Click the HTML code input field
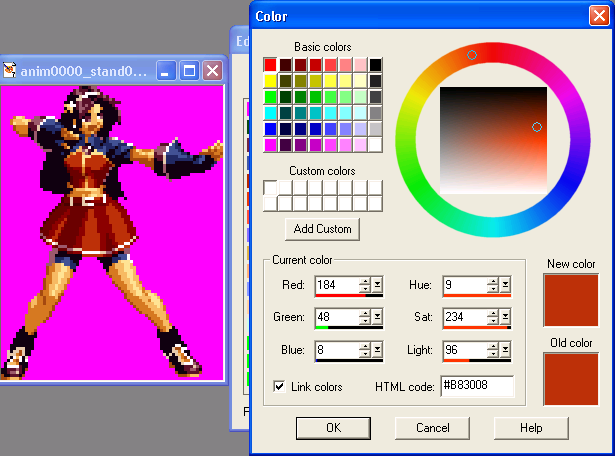 click(477, 386)
